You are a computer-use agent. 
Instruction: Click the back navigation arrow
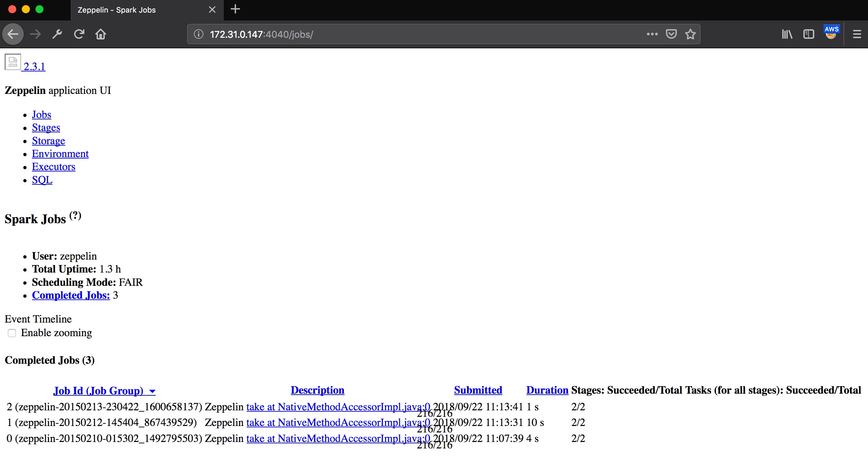(x=13, y=34)
